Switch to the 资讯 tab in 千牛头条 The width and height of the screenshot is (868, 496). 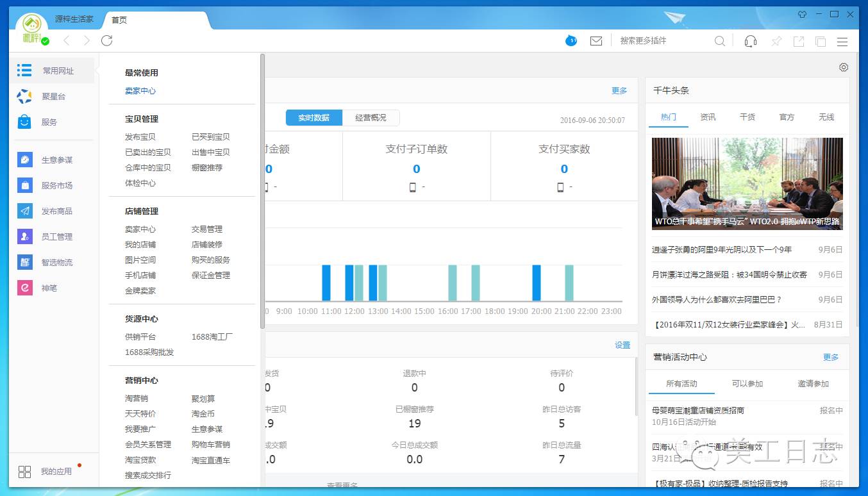[708, 117]
